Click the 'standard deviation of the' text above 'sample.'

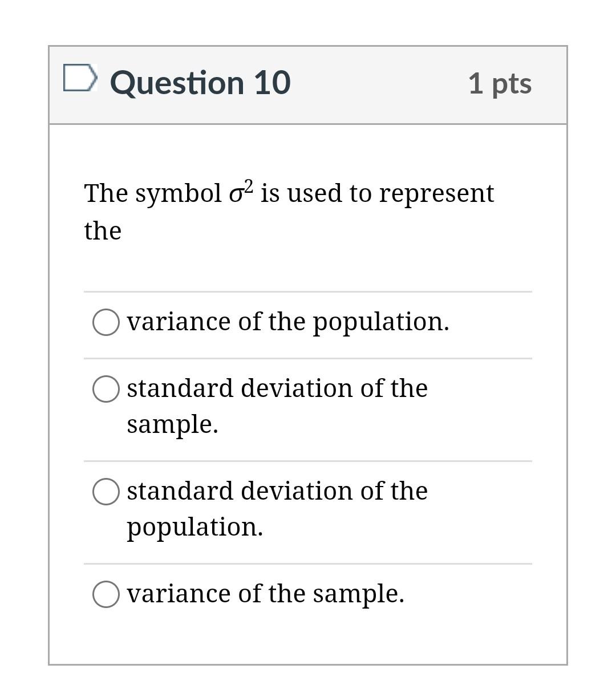click(x=277, y=388)
